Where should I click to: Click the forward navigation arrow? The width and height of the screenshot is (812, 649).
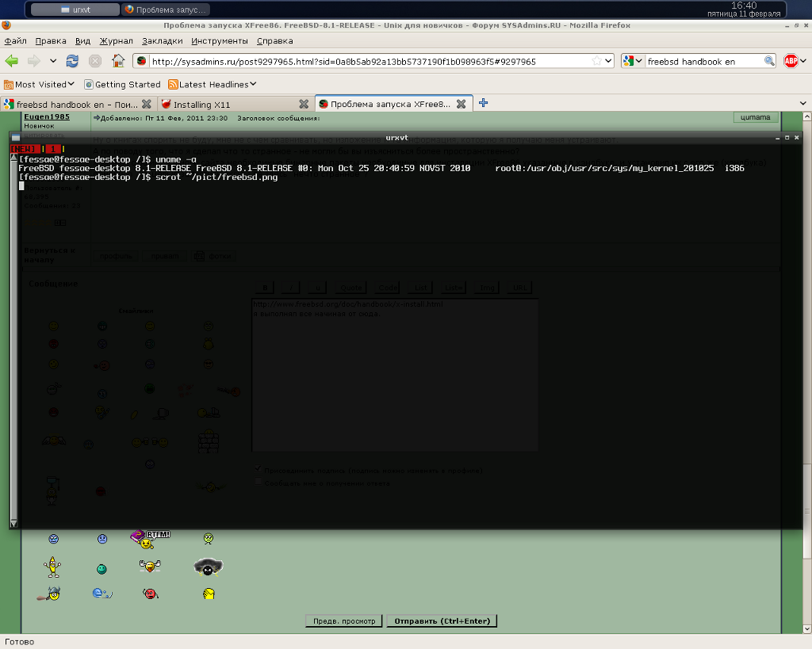coord(33,61)
